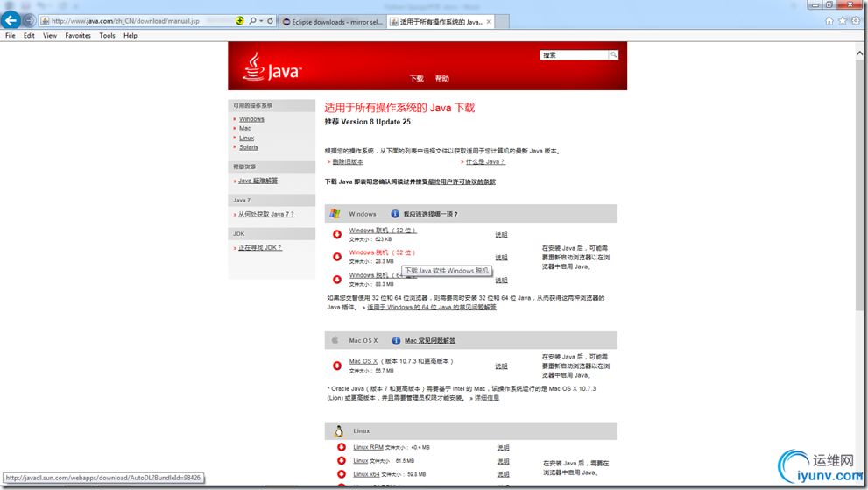Viewport: 868px width, 490px height.
Task: Open the Java 疑难解答 sidebar link
Action: pyautogui.click(x=258, y=181)
